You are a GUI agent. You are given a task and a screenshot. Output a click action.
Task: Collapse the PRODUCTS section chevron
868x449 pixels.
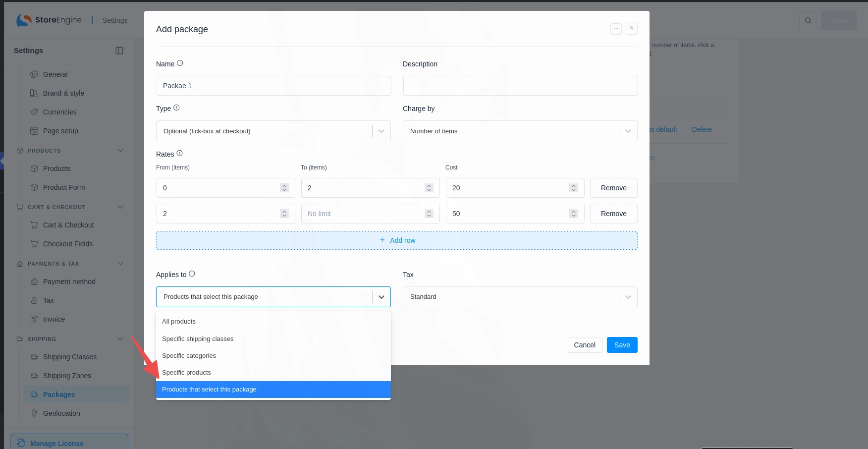tap(120, 151)
